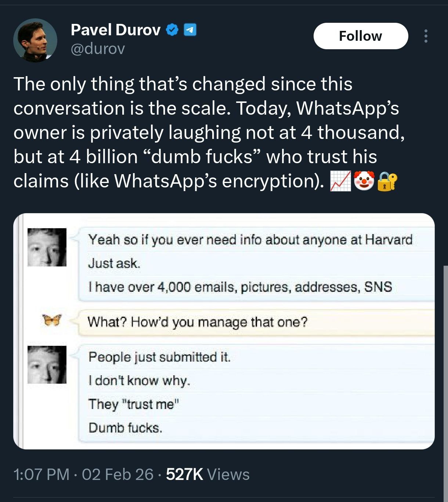The height and width of the screenshot is (502, 448).
Task: Open the three-dot more options menu
Action: pyautogui.click(x=426, y=36)
